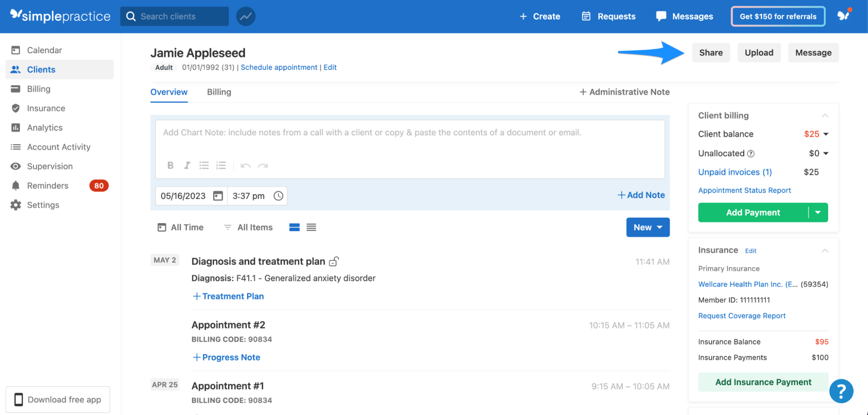Screen dimensions: 868x415
Task: Switch to the Billing tab of Jamie's profile
Action: [219, 92]
